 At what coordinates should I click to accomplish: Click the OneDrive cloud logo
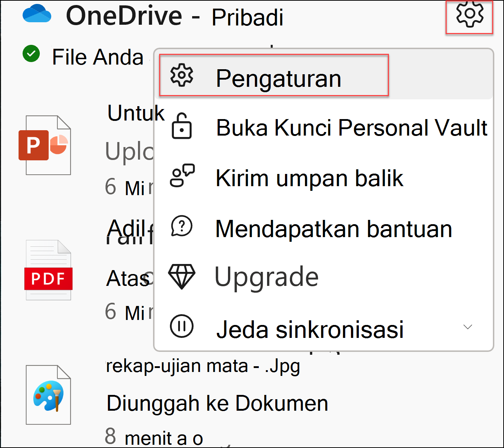37,14
